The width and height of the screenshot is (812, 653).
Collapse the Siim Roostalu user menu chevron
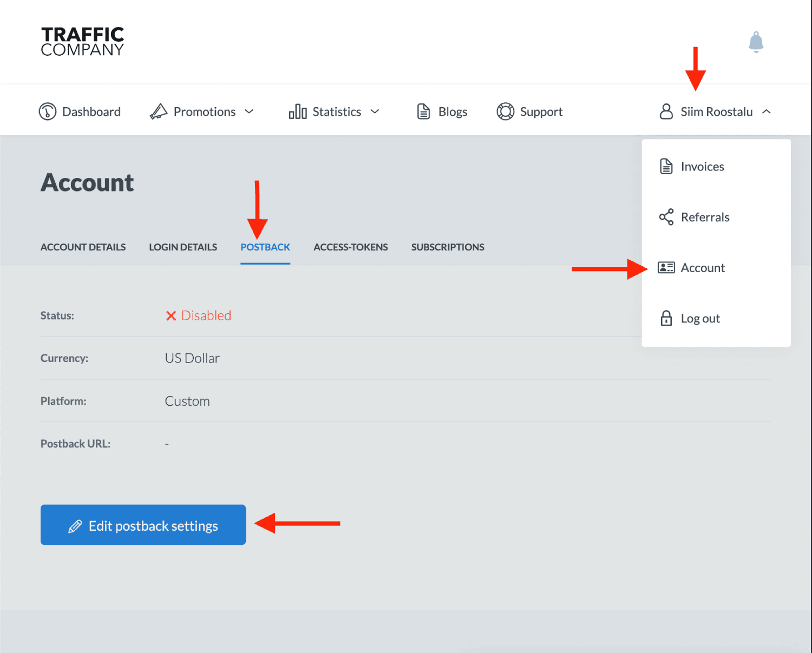[767, 111]
